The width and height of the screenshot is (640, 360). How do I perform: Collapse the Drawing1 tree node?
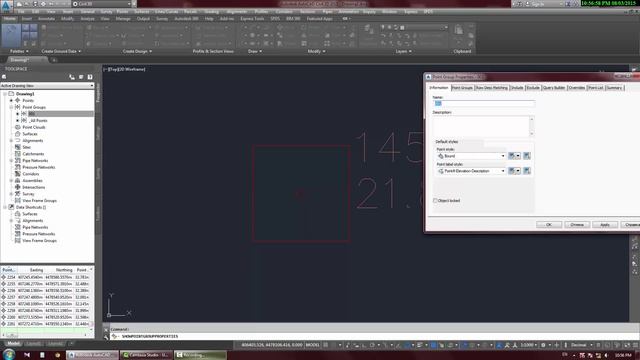click(5, 94)
